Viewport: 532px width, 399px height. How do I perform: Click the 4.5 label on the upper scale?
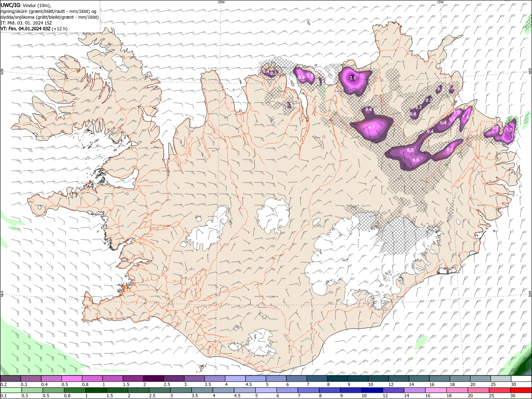coord(249,384)
